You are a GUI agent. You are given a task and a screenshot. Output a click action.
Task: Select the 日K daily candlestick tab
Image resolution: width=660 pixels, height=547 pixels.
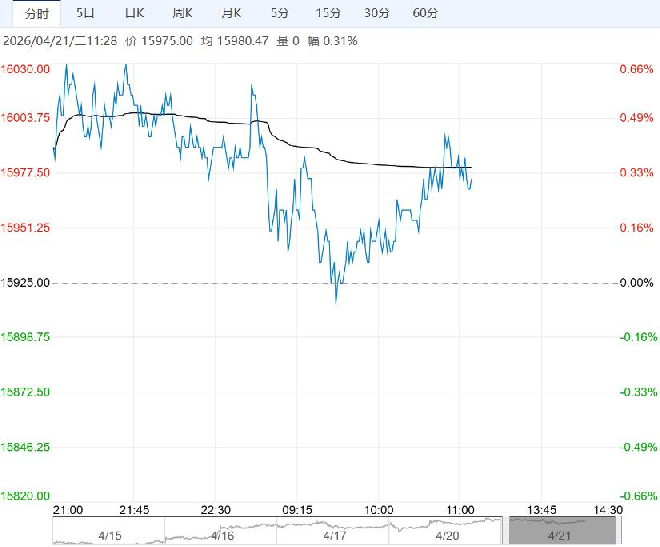pos(134,12)
